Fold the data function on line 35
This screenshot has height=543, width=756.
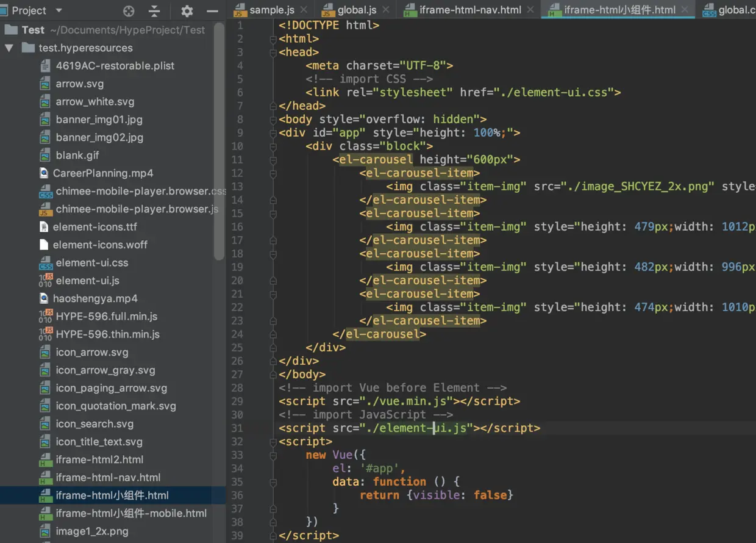tap(273, 482)
